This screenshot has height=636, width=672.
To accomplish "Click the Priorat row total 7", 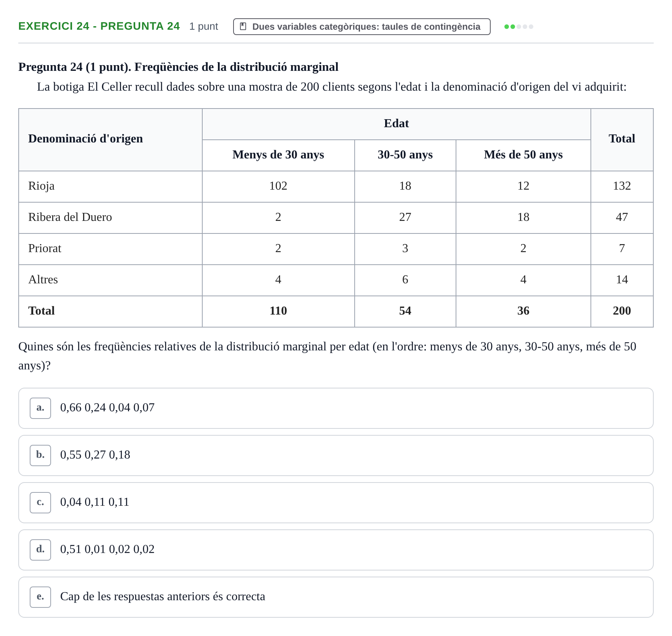I will (x=622, y=248).
